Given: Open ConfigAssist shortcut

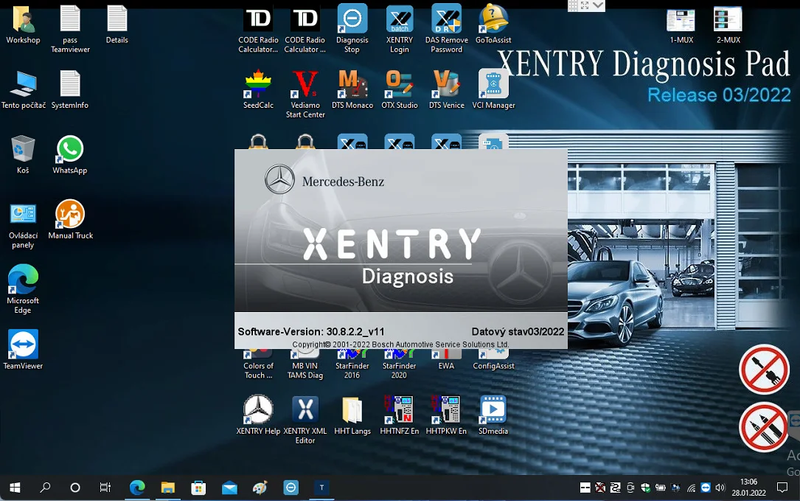Looking at the screenshot, I should (x=493, y=361).
